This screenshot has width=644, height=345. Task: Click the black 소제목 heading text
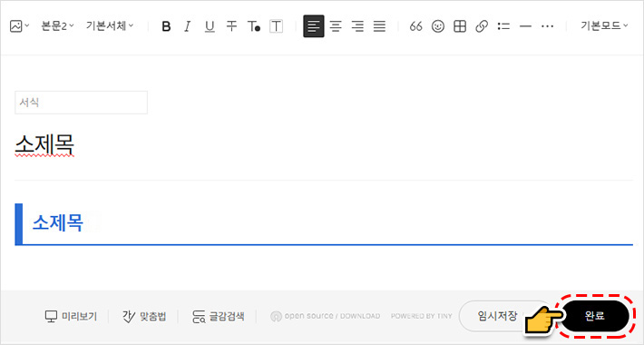click(44, 144)
